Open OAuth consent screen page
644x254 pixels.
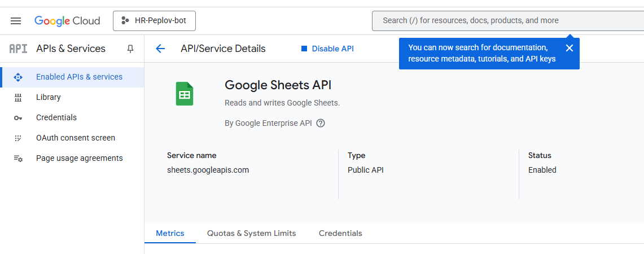(x=76, y=138)
